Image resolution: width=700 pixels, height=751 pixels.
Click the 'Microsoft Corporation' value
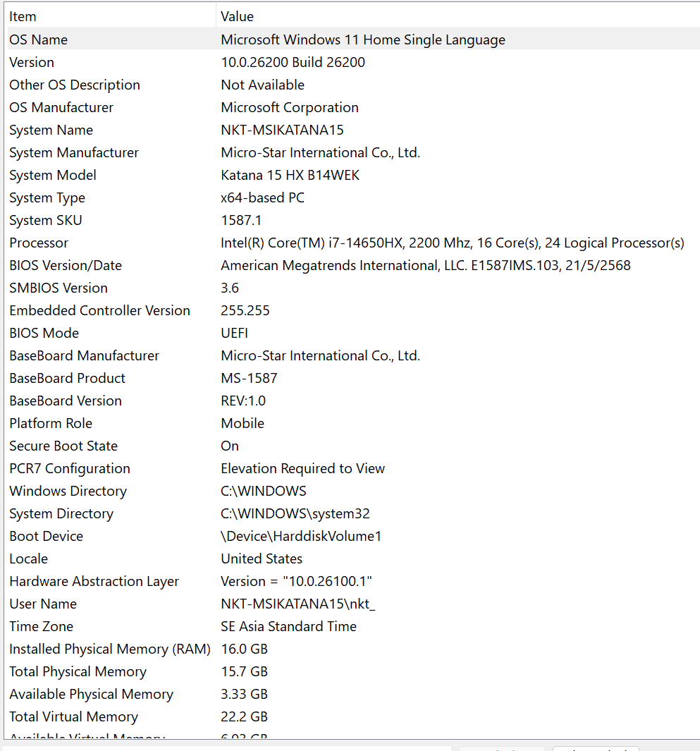click(290, 107)
